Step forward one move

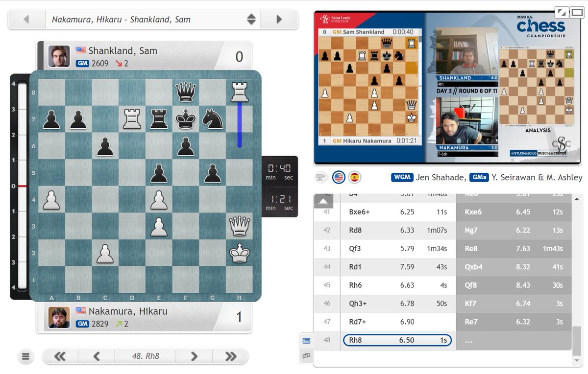pos(194,356)
